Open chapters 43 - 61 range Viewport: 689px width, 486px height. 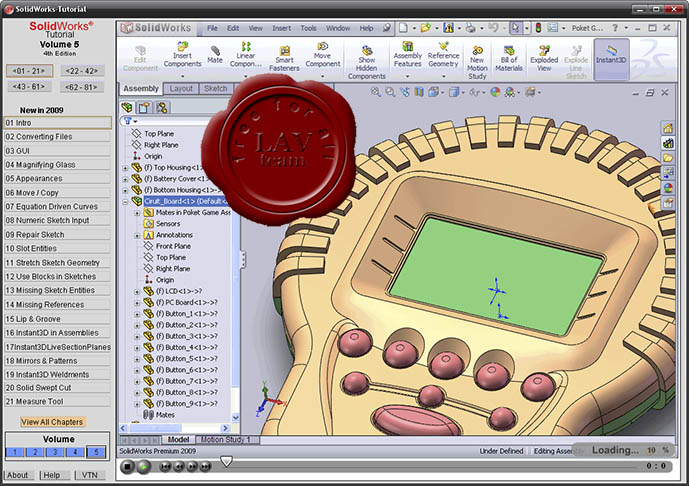click(29, 87)
